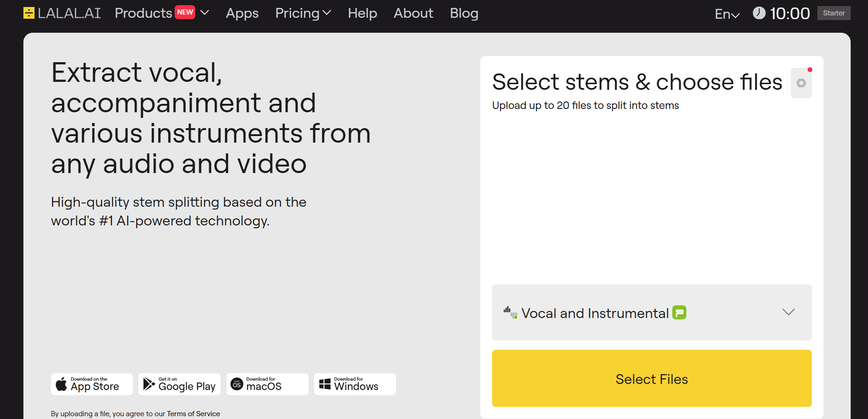Screen dimensions: 868x419
Task: Open the Pricing dropdown
Action: click(x=303, y=13)
